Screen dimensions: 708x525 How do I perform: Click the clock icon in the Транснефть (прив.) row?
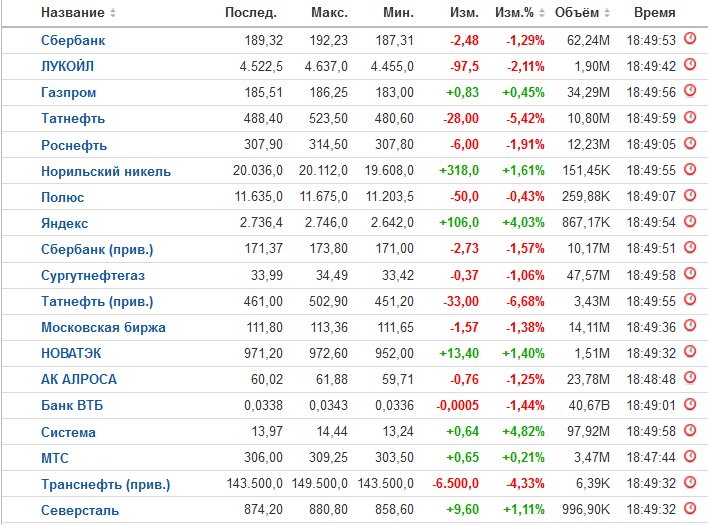pos(690,482)
